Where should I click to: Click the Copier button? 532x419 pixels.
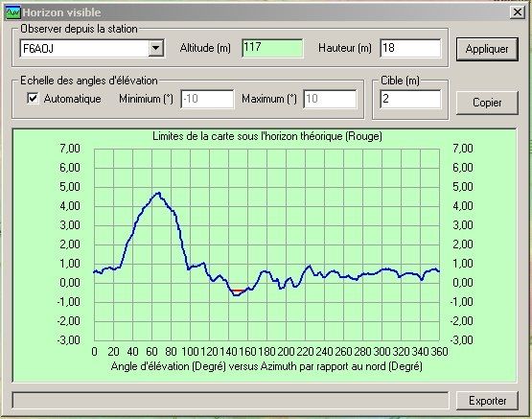487,103
